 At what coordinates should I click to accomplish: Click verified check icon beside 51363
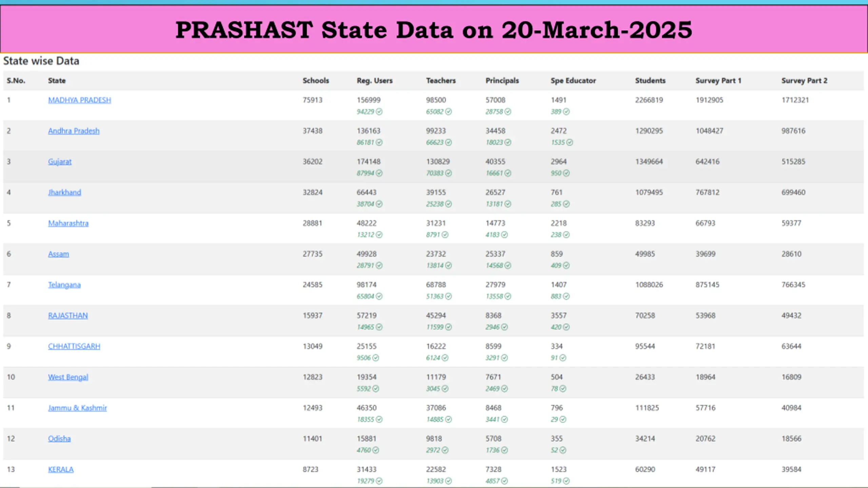point(448,296)
